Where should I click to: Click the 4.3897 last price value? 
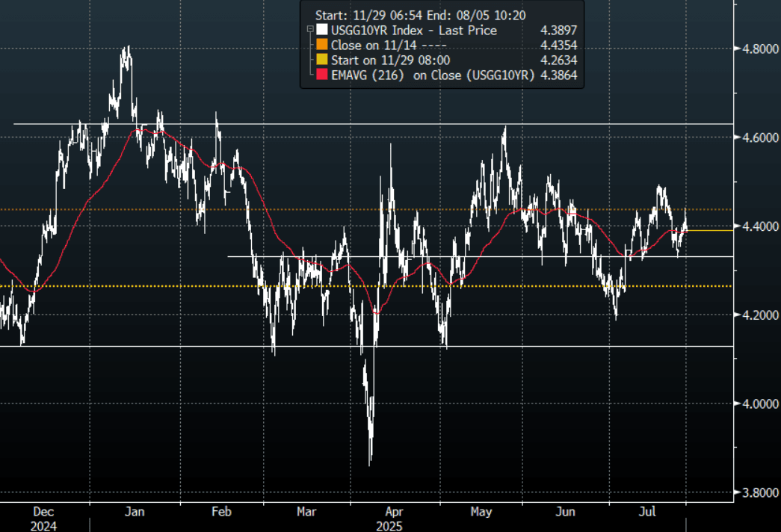pos(561,31)
